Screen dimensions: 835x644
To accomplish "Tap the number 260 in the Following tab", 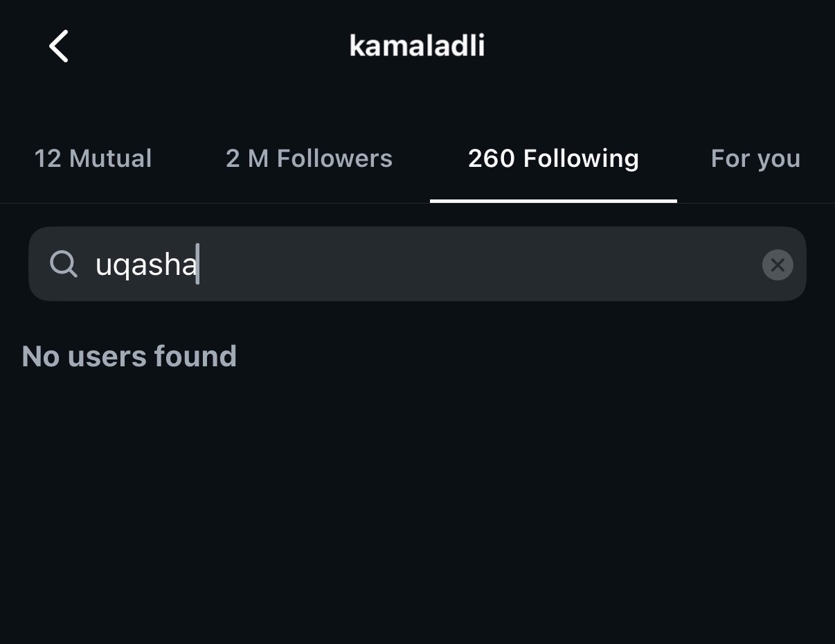I will pos(491,159).
